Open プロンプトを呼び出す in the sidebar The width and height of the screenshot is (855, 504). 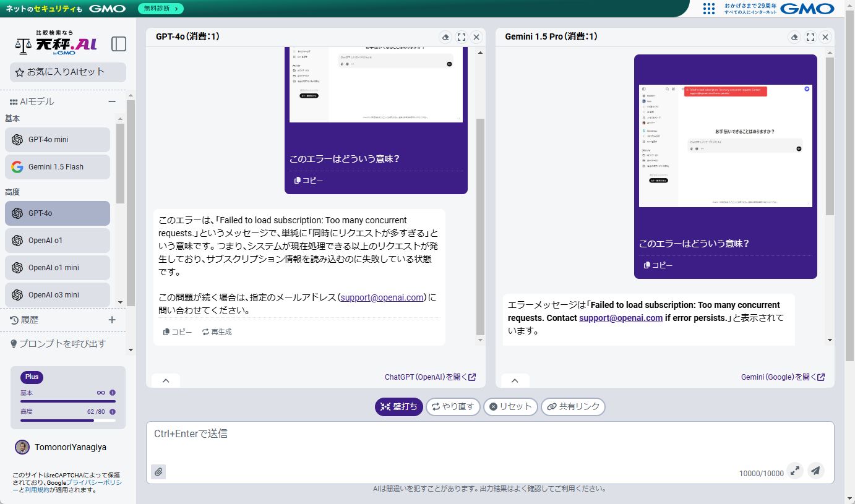(62, 343)
